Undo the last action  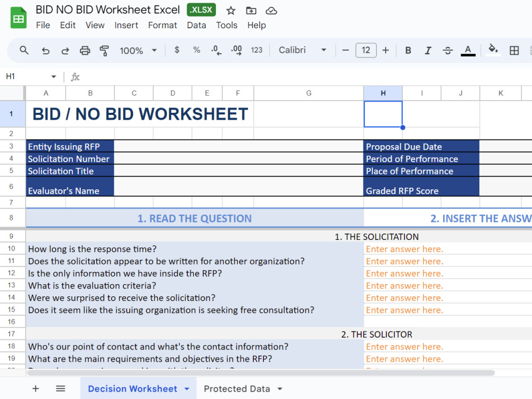[x=45, y=51]
